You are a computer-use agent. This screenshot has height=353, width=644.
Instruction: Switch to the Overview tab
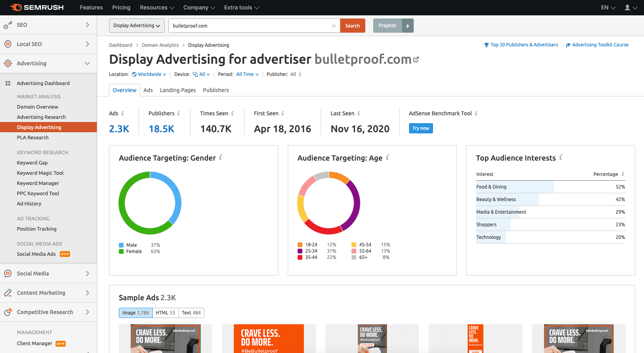click(124, 90)
